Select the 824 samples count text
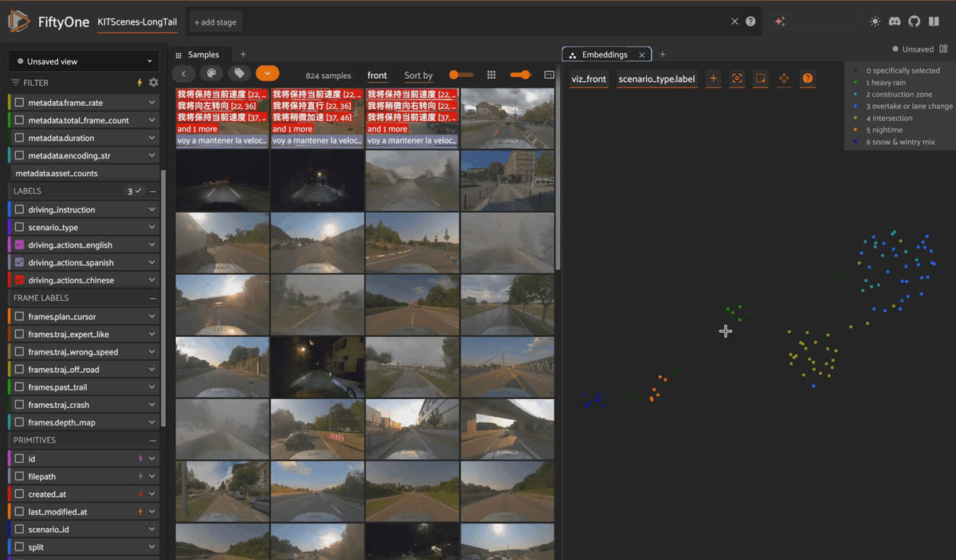956x560 pixels. tap(328, 76)
